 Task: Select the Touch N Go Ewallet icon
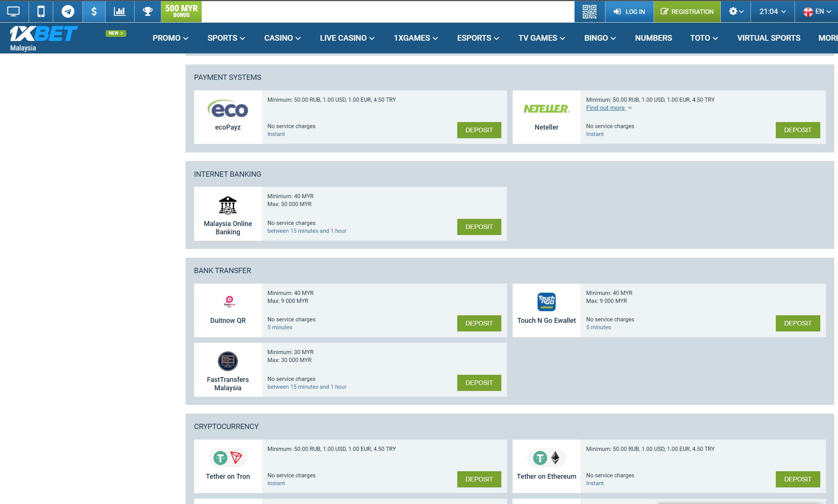click(x=546, y=302)
